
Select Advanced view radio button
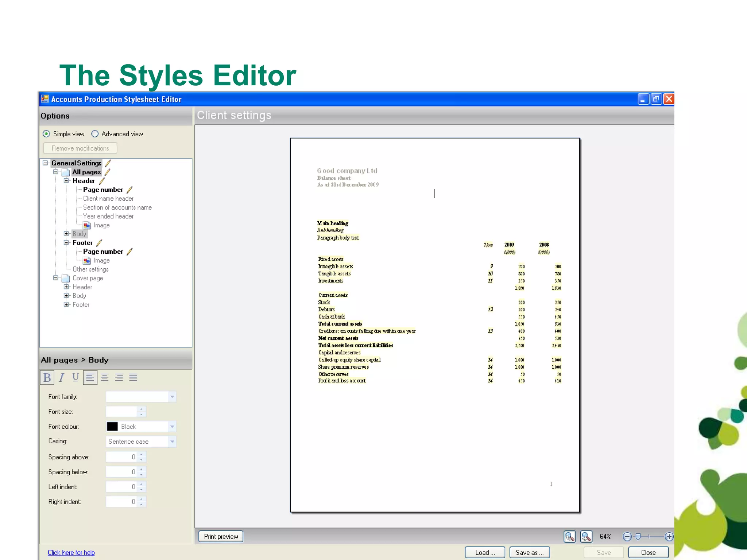95,134
